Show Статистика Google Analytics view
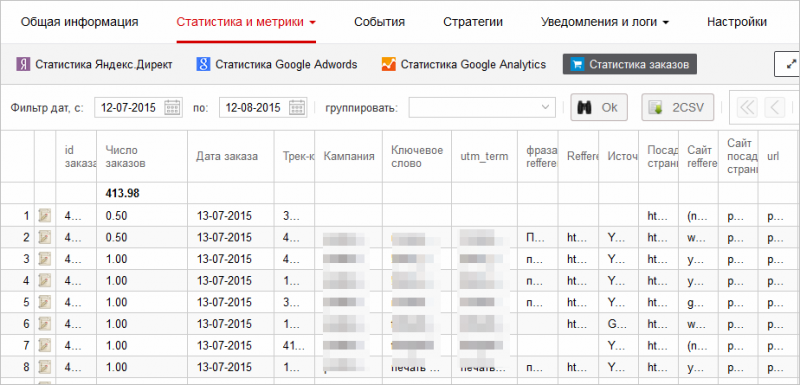This screenshot has height=385, width=800. [464, 64]
